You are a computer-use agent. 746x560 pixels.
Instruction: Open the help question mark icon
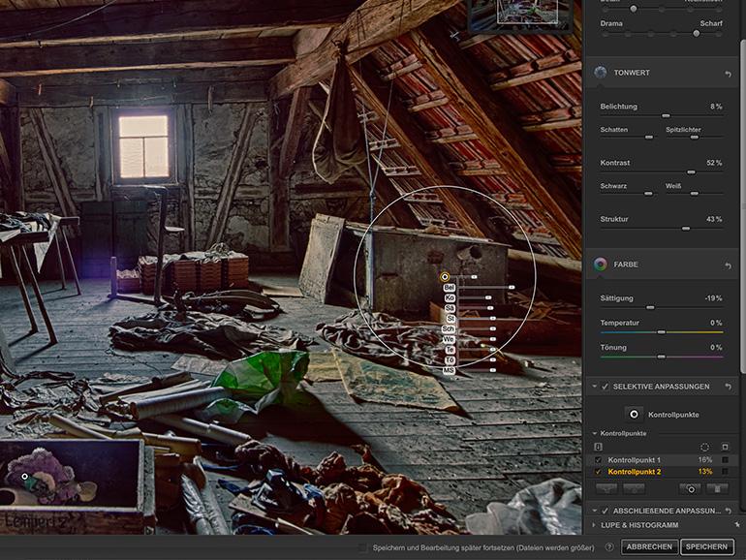click(x=609, y=547)
